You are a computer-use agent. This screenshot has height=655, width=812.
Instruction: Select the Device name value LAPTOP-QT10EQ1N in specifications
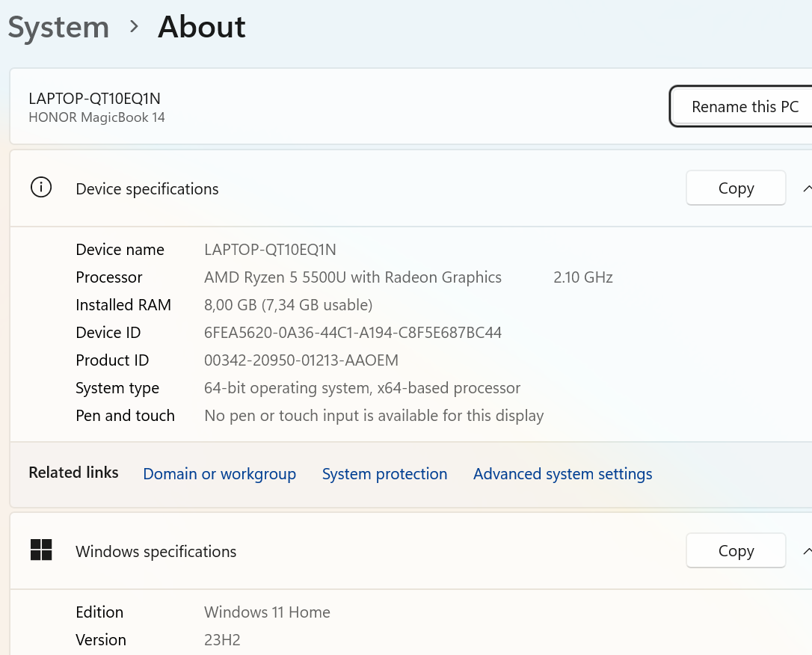(x=270, y=250)
